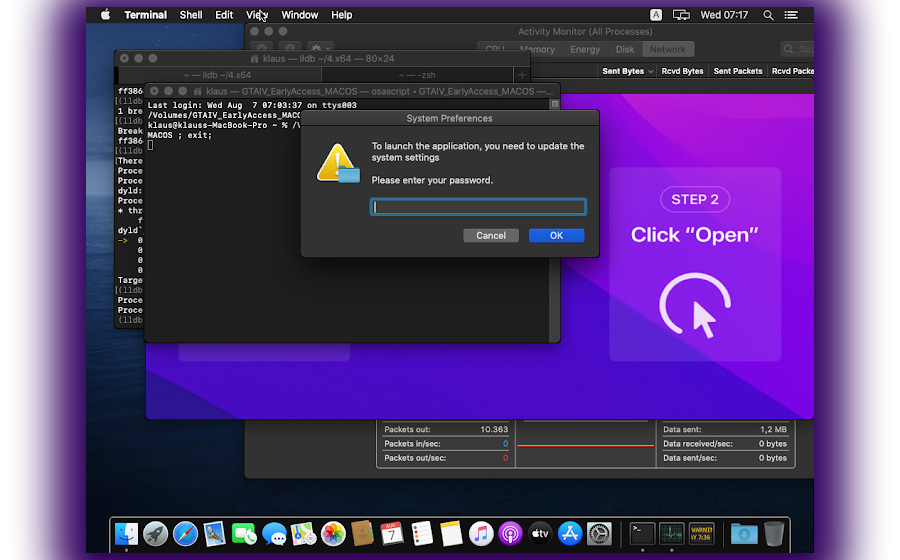Open the Downloads folder in dock
Screen dimensions: 900x560
pos(743,534)
